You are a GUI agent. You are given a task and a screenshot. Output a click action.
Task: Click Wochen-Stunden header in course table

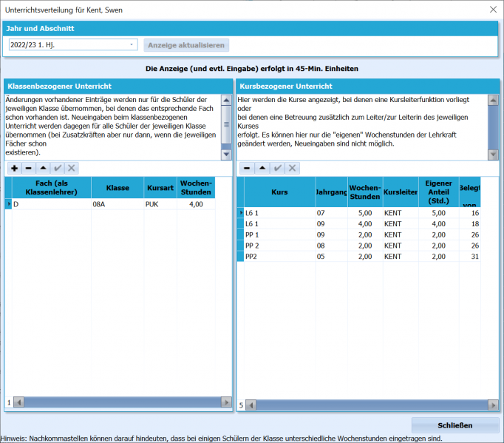tap(365, 192)
